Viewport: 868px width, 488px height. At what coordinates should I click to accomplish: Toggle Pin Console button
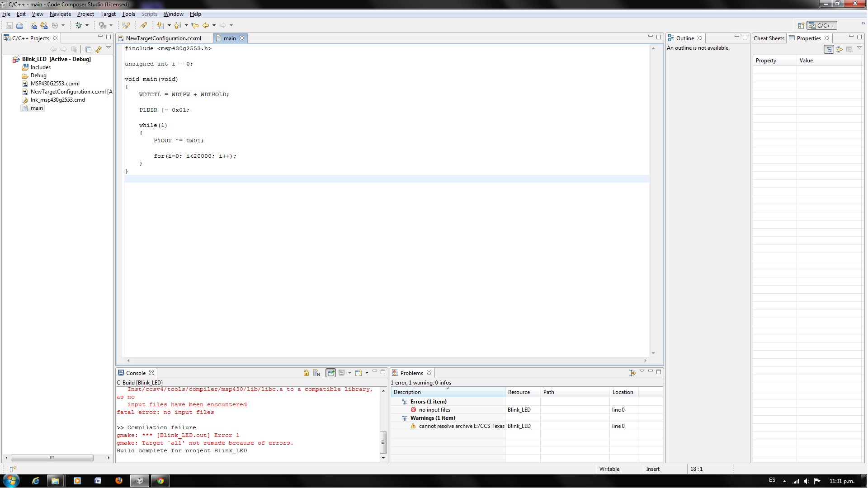[331, 373]
